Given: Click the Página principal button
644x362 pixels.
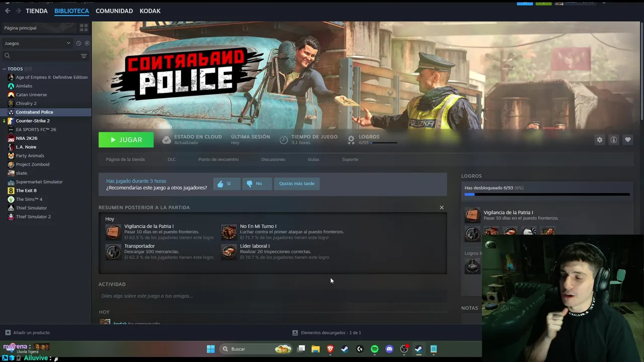Looking at the screenshot, I should click(38, 28).
